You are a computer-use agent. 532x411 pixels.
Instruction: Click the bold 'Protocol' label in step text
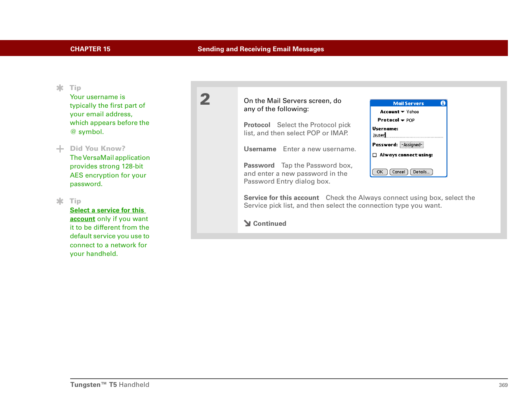pyautogui.click(x=257, y=125)
